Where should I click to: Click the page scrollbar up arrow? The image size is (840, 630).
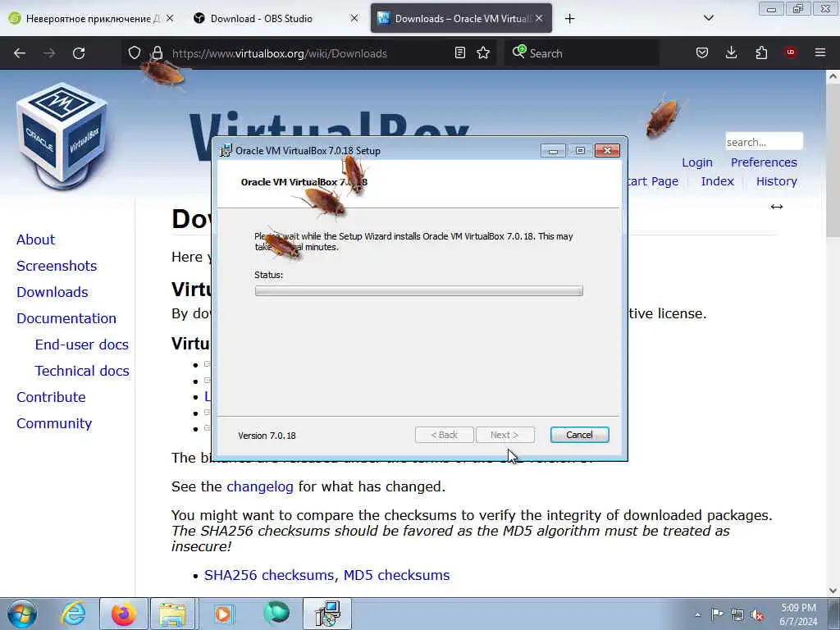coord(833,76)
